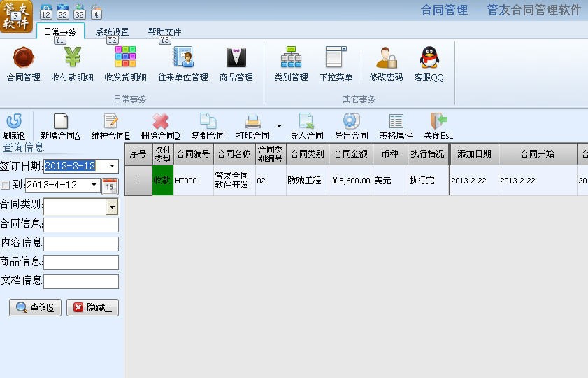Select the 执行完 status cell
This screenshot has height=378, width=588.
(428, 181)
